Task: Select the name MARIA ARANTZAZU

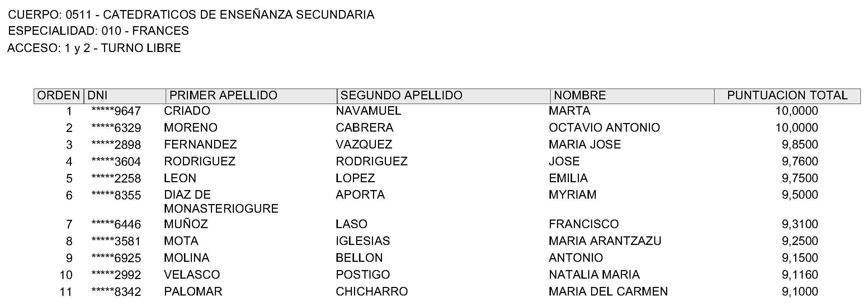Action: click(605, 241)
